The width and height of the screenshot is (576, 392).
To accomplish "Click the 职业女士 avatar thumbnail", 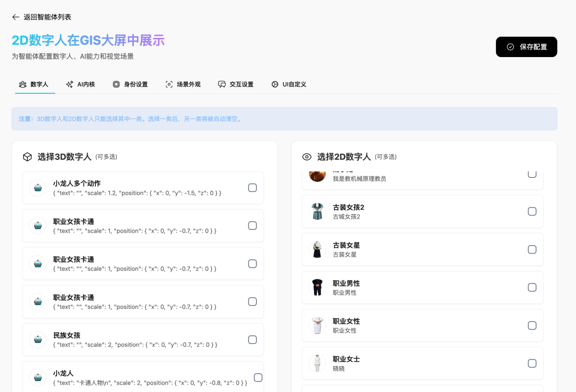I will pos(317,363).
